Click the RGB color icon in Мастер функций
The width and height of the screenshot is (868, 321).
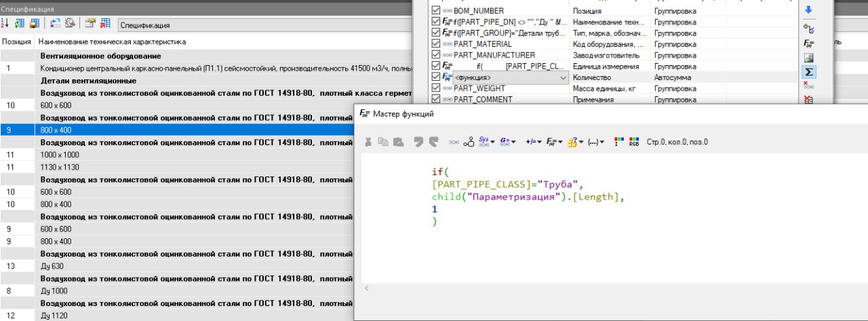pyautogui.click(x=634, y=142)
